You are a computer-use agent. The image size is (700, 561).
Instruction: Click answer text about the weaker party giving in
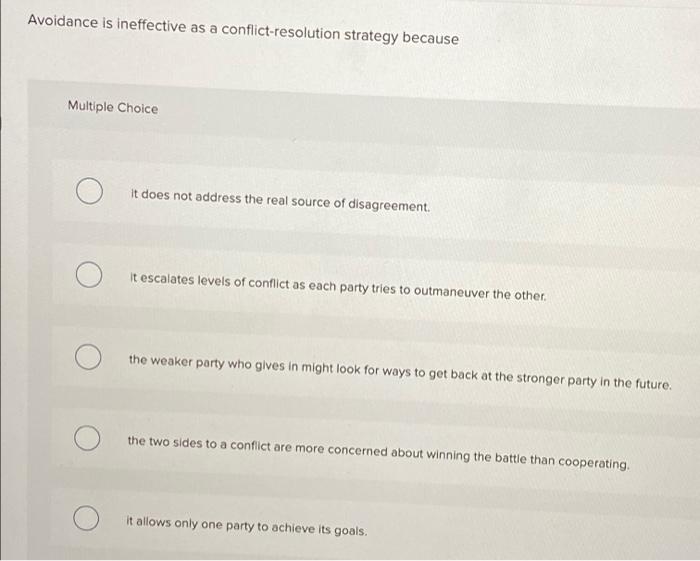pos(400,372)
